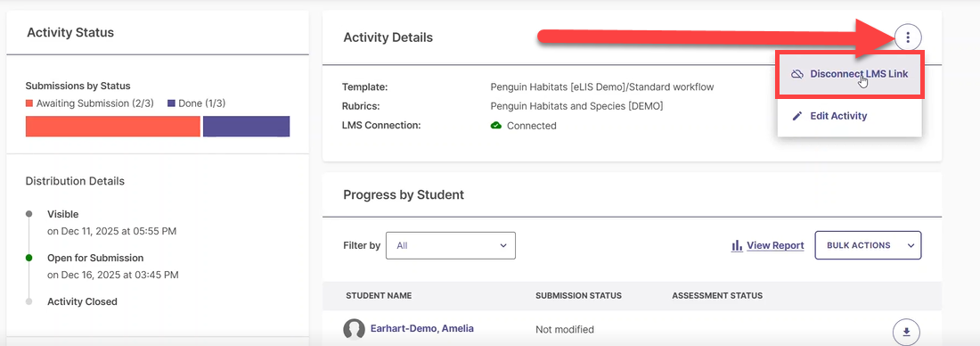Click the Assessment Status column header
Screen dimensions: 980x346
coord(717,295)
